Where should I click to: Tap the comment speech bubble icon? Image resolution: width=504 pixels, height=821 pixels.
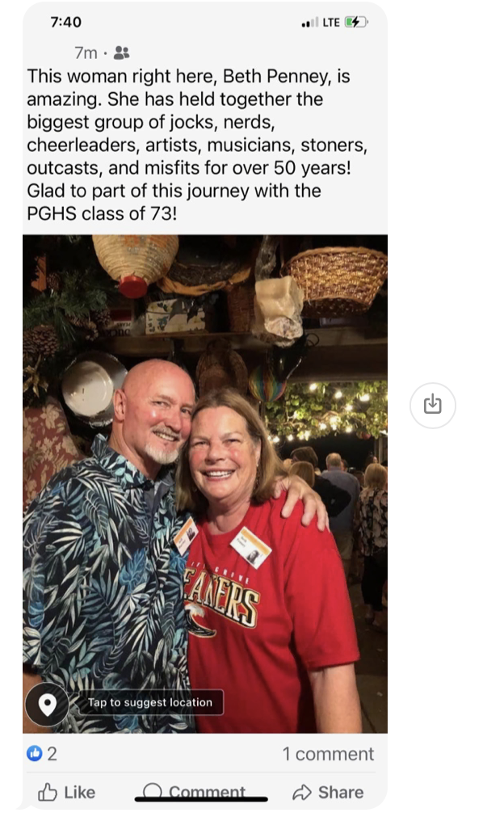pyautogui.click(x=153, y=790)
